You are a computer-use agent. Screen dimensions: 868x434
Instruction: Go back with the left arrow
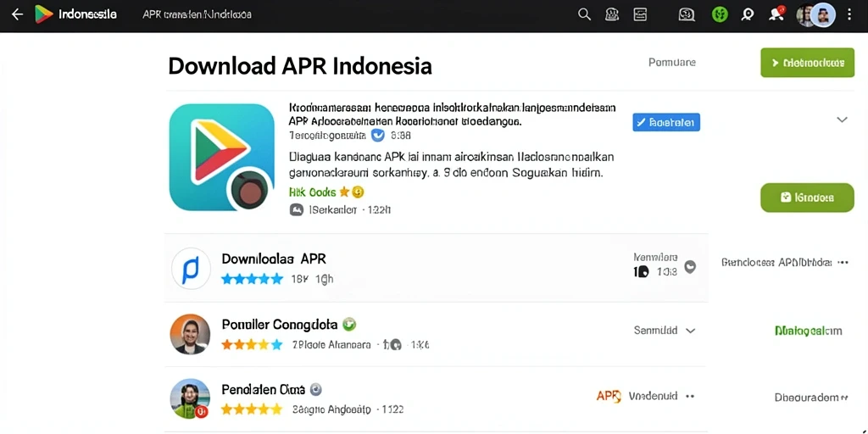click(18, 14)
